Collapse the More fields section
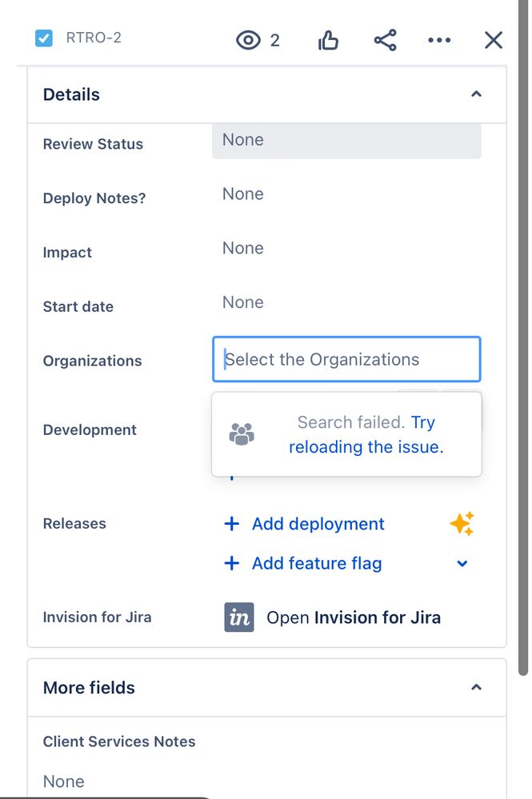Viewport: 532px width, 799px height. click(x=476, y=688)
